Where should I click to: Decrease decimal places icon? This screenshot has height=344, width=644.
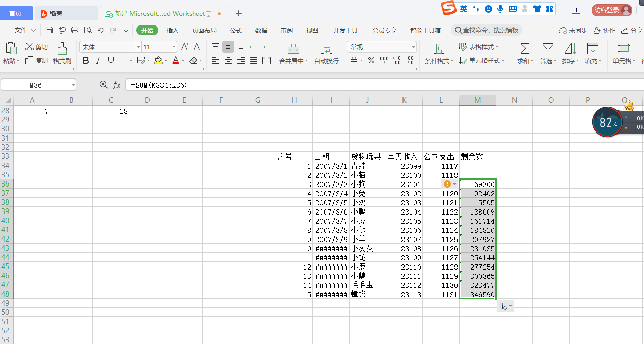pos(410,60)
